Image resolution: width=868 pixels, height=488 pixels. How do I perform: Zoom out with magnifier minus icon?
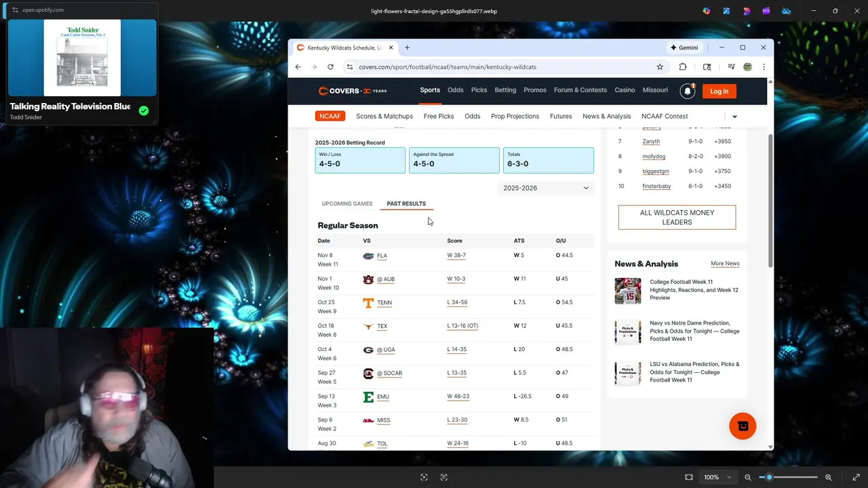748,477
